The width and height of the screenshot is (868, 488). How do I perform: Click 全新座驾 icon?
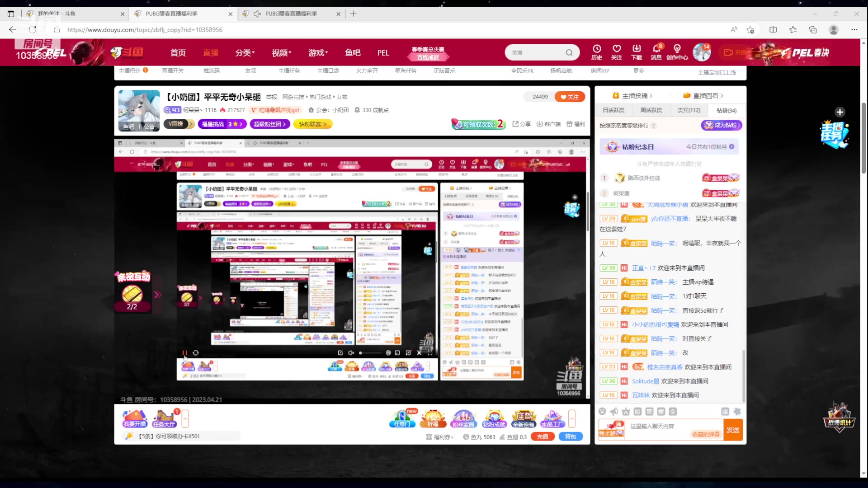pyautogui.click(x=524, y=418)
